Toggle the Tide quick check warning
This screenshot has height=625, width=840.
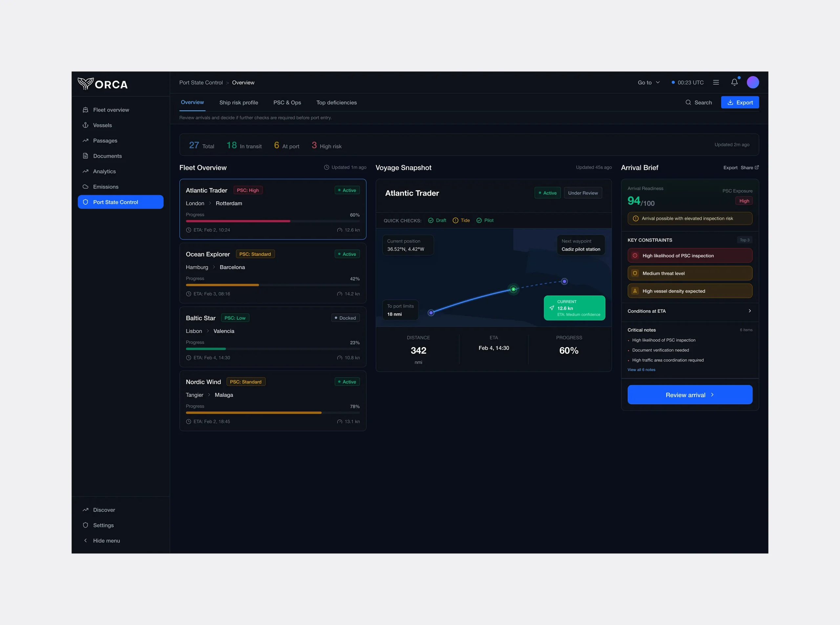point(461,221)
